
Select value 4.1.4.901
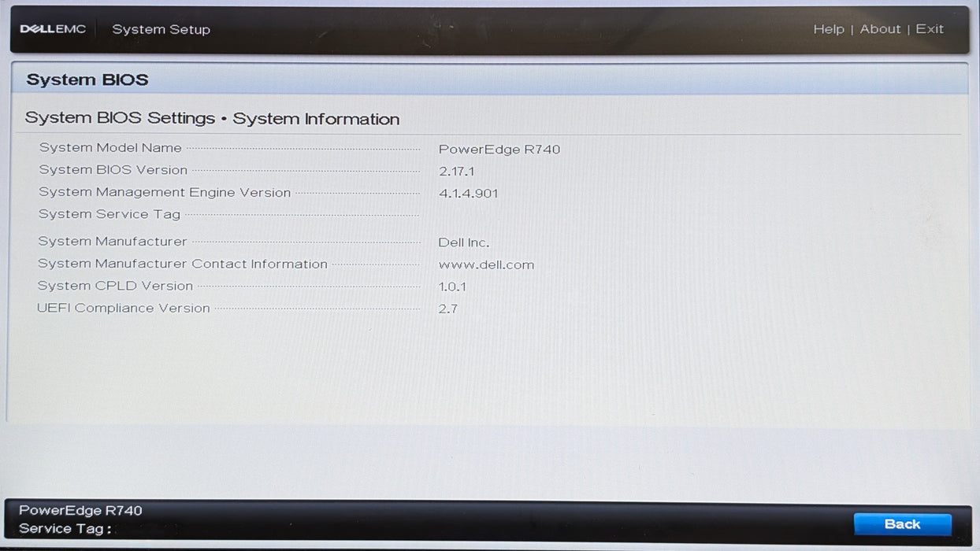tap(469, 194)
